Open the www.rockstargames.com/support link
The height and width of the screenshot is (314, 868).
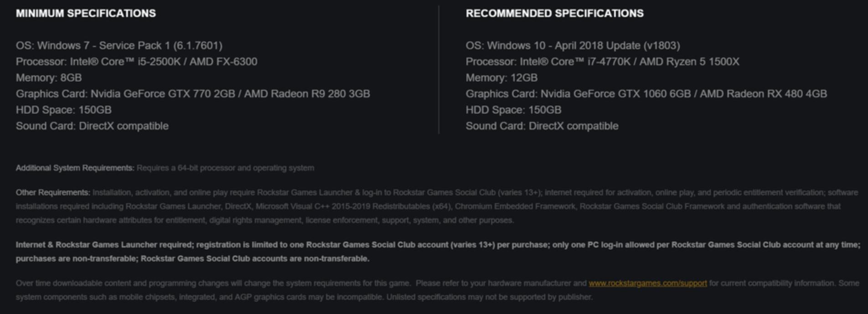click(x=647, y=283)
